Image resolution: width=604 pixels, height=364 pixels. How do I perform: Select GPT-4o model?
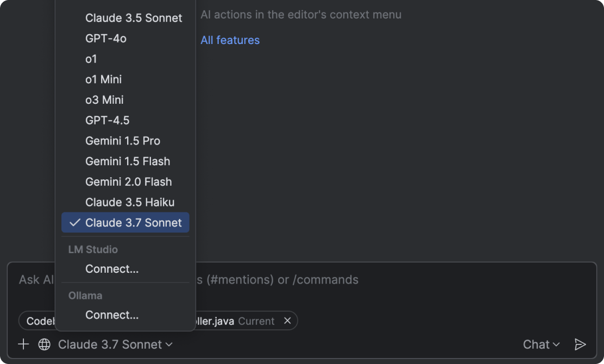coord(106,39)
